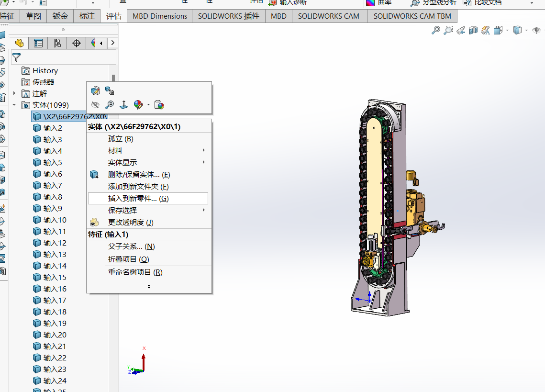Open 父子关系... (N)
The width and height of the screenshot is (545, 392).
(x=149, y=246)
